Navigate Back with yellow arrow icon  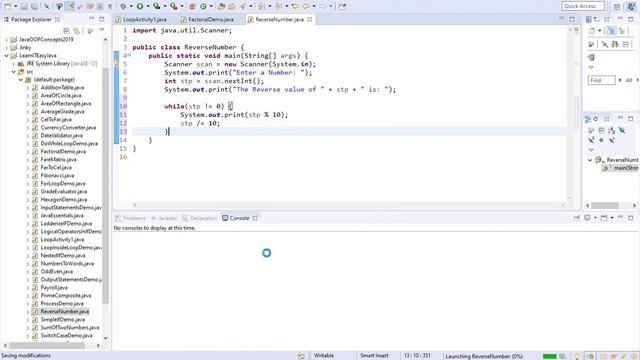pos(306,6)
